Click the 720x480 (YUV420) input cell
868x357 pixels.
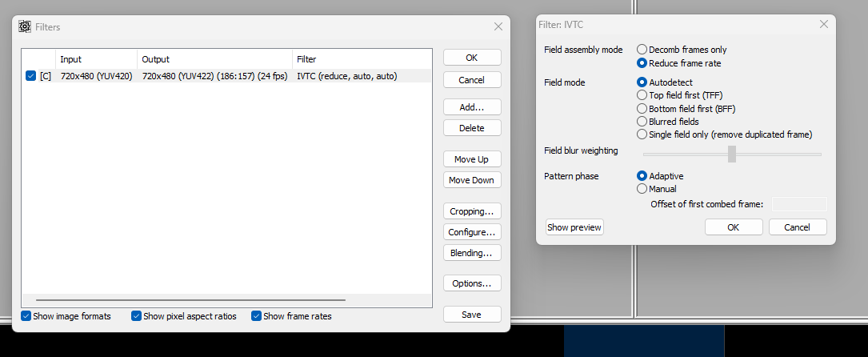point(96,76)
